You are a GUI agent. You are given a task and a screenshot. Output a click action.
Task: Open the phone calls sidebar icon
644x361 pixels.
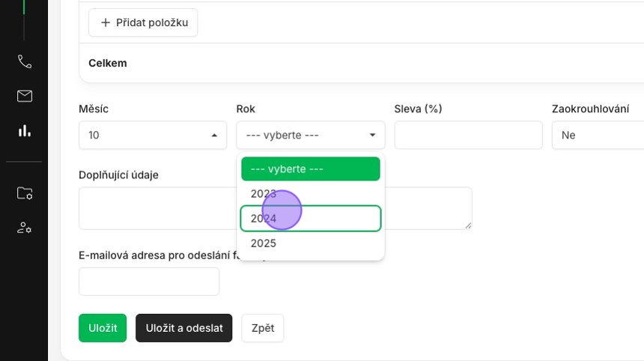pyautogui.click(x=25, y=61)
